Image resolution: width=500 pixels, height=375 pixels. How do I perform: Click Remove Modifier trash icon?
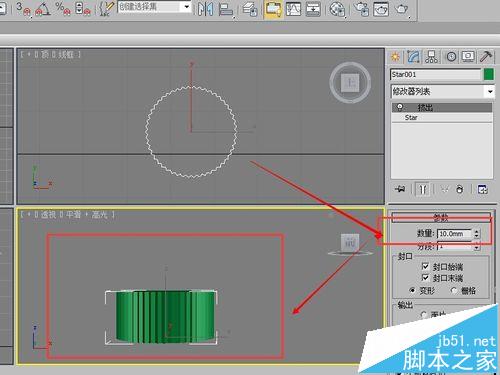pyautogui.click(x=460, y=189)
